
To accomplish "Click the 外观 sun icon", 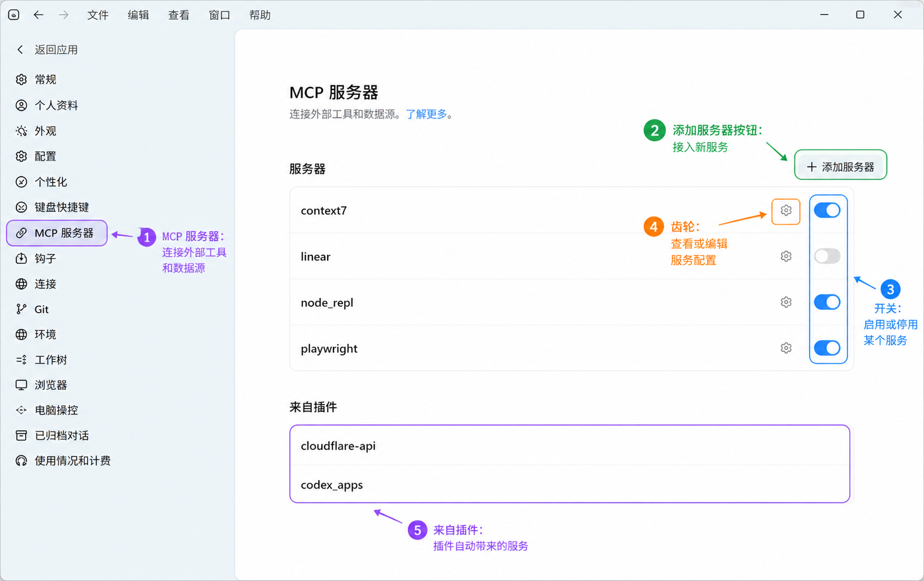I will [21, 131].
